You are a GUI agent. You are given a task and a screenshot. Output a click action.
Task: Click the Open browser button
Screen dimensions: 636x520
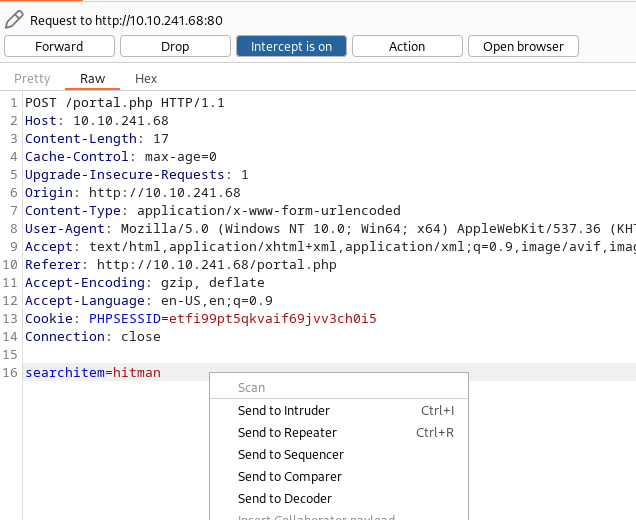(x=523, y=46)
